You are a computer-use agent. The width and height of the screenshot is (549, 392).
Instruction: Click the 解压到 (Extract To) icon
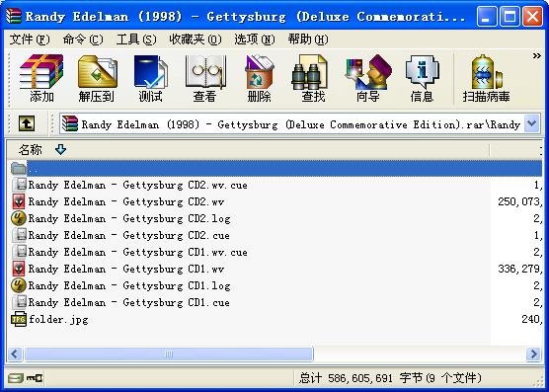(97, 78)
